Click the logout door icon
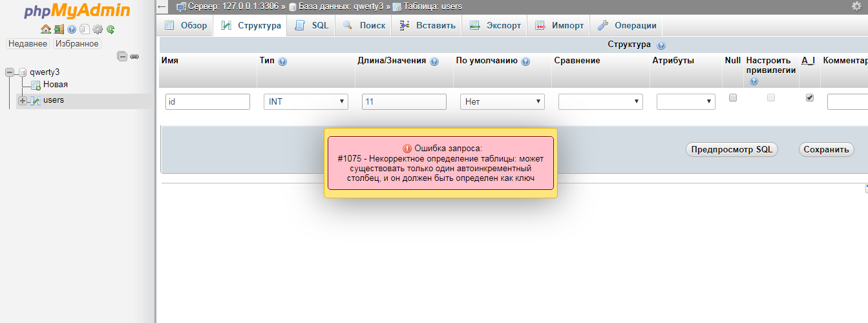The width and height of the screenshot is (868, 323). (59, 29)
